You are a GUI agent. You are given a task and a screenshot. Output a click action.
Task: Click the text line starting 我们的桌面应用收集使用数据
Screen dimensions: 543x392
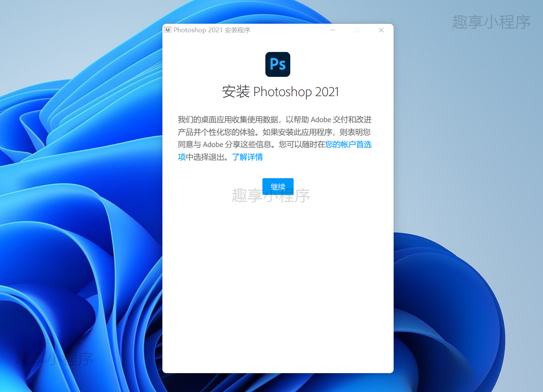275,120
